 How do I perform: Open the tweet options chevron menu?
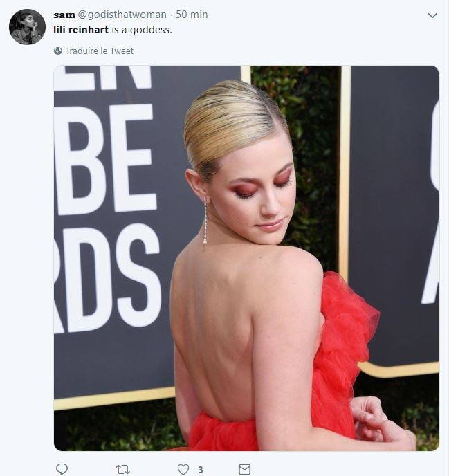coord(432,15)
